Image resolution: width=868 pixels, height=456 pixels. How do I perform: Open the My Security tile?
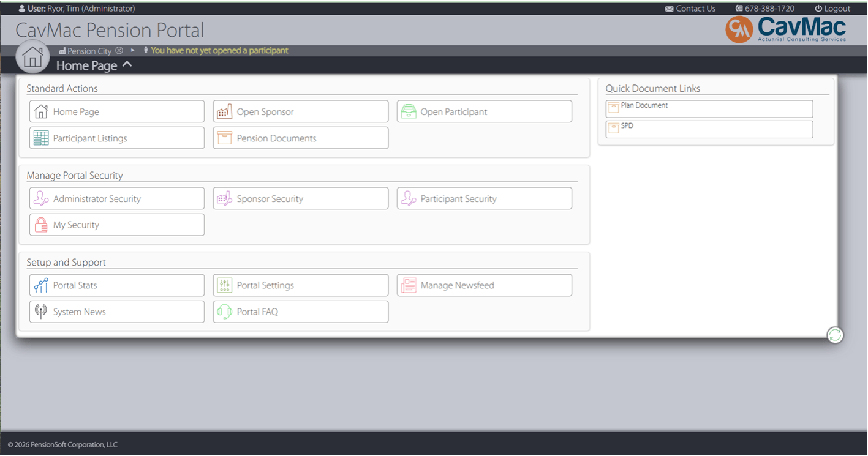[117, 225]
